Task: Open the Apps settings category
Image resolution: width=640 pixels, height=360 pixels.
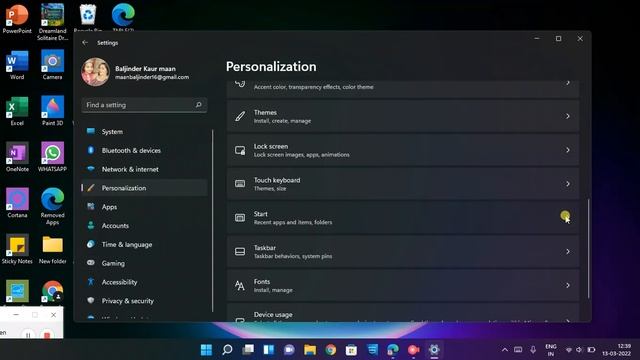Action: [x=144, y=207]
